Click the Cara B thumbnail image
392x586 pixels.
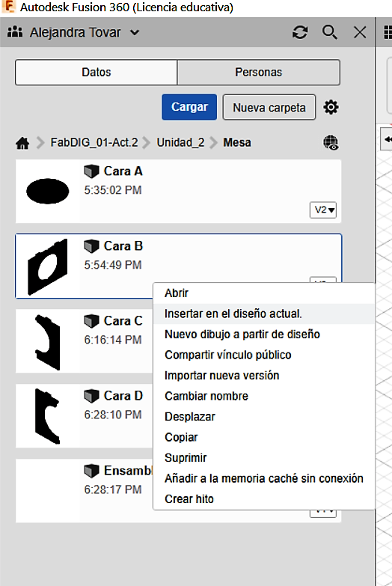coord(48,267)
